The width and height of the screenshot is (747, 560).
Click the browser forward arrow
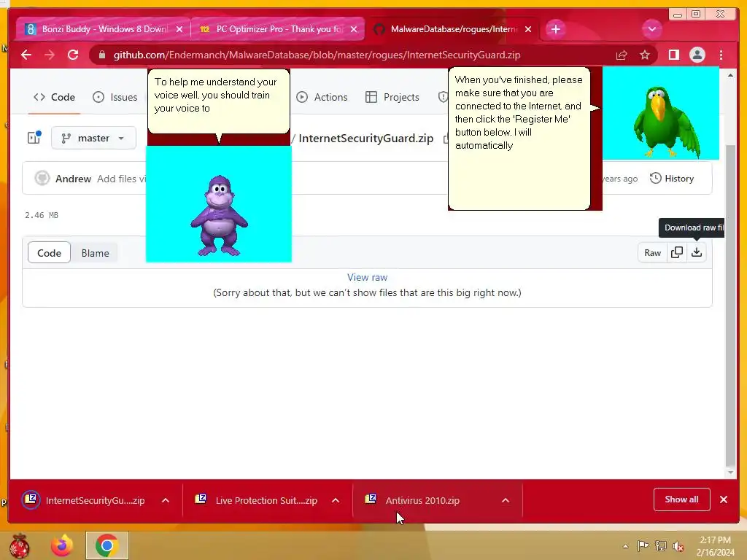pos(50,55)
